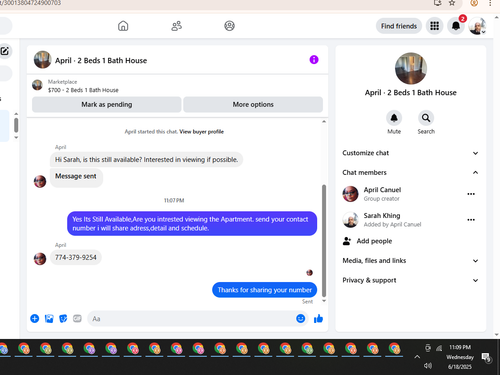Click April's avatar beside phone number message
This screenshot has height=375, width=500.
click(40, 258)
